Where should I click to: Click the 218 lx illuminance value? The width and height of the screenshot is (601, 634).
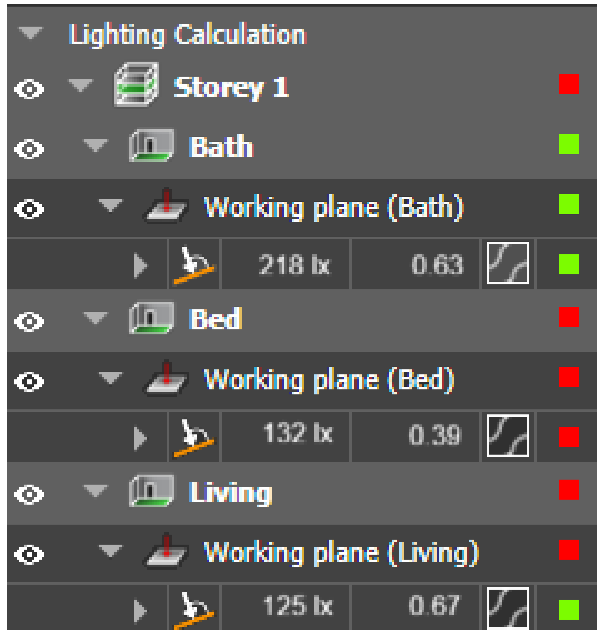294,265
